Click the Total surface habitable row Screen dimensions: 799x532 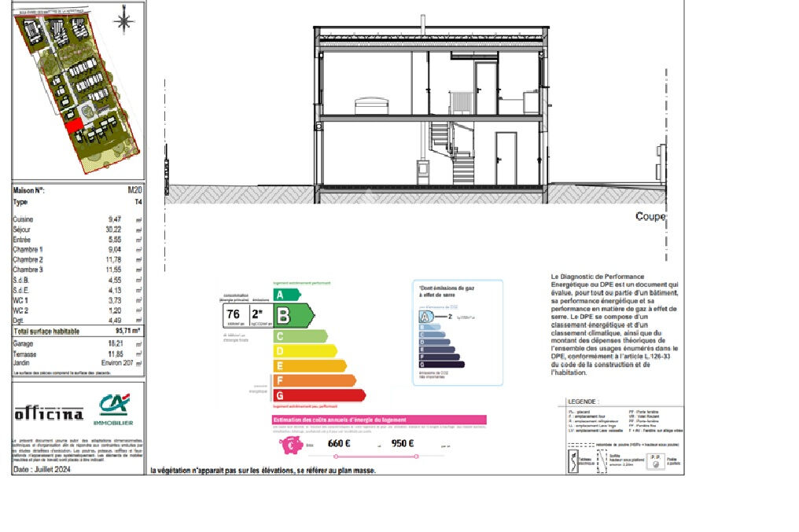click(x=78, y=332)
